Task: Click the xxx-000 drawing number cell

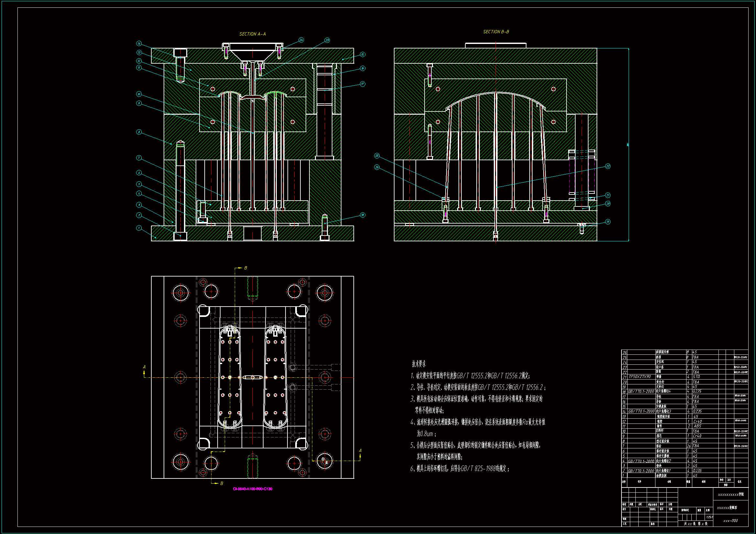Action: click(x=730, y=521)
